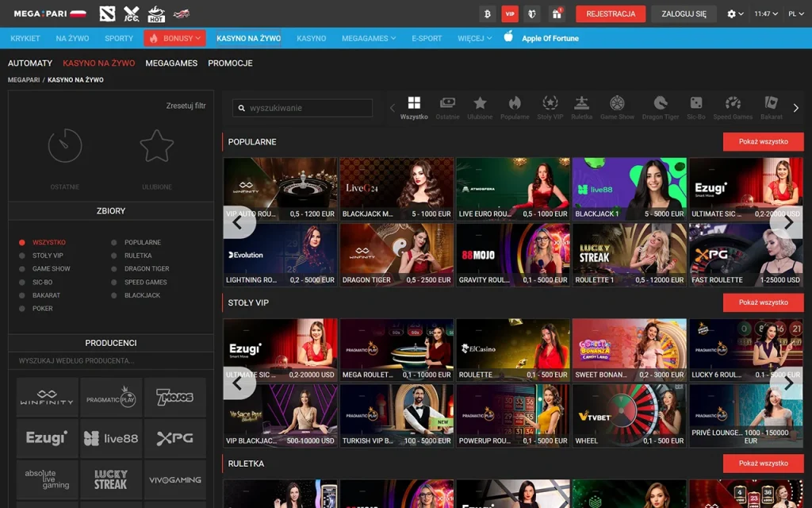Switch to the Automaty tab
Viewport: 812px width, 508px height.
[30, 63]
